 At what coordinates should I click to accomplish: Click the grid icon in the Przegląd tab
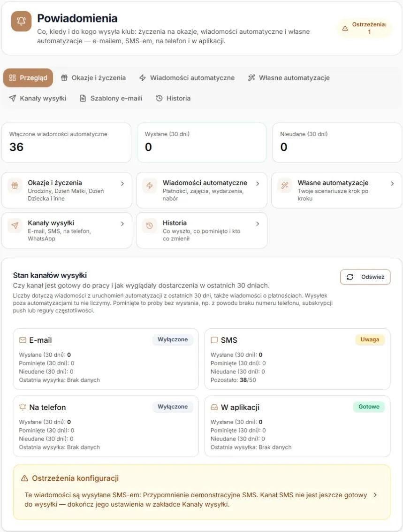(13, 77)
